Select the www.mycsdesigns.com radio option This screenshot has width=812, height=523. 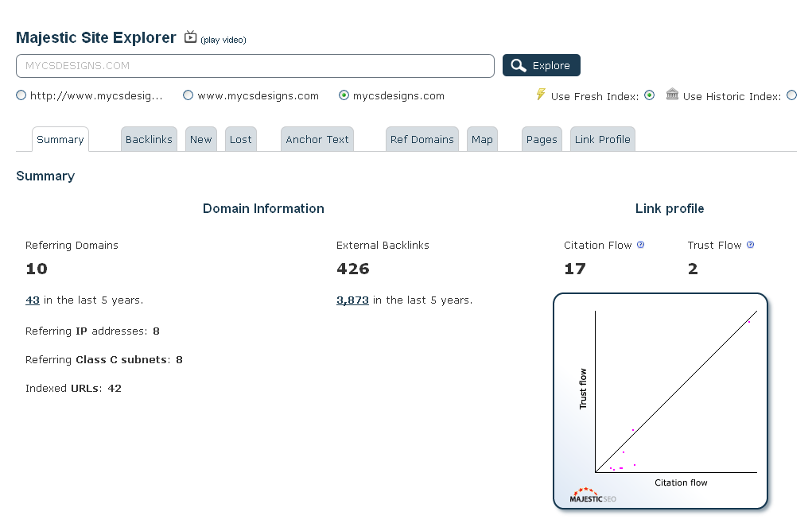(x=188, y=95)
